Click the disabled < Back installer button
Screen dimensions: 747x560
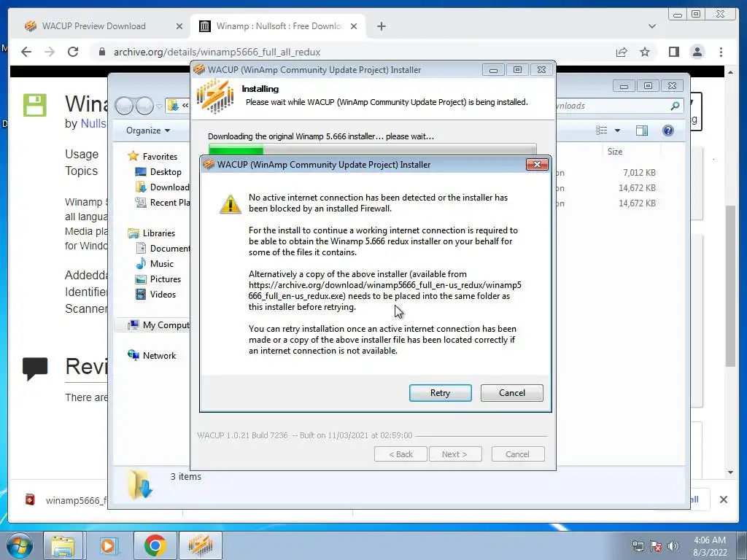(x=400, y=454)
